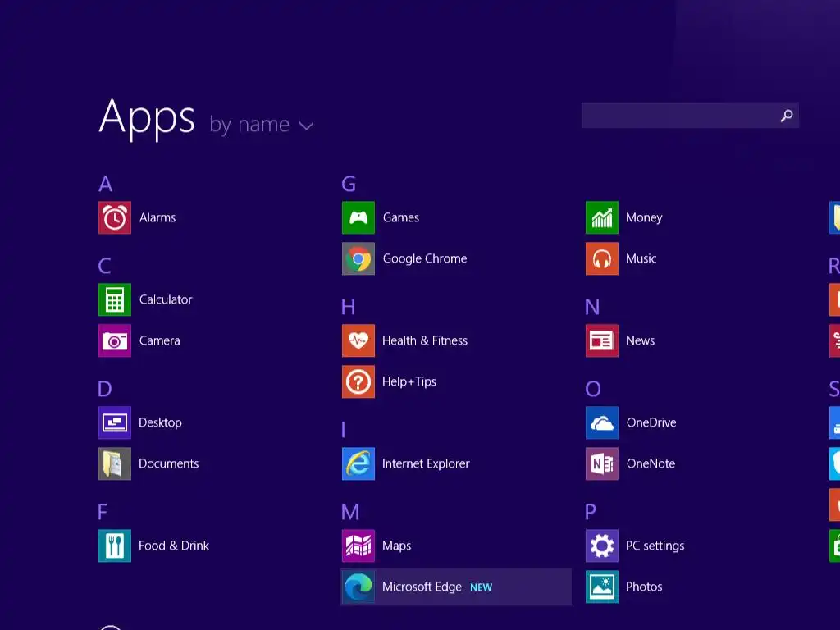Screen dimensions: 840x630
Task: Launch the Internet Explorer icon
Action: click(358, 464)
